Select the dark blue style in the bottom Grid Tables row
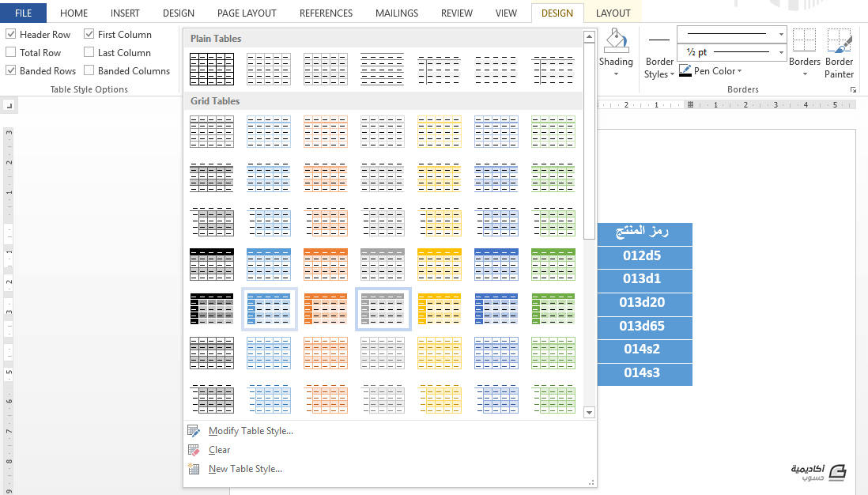The width and height of the screenshot is (868, 495). (x=496, y=400)
